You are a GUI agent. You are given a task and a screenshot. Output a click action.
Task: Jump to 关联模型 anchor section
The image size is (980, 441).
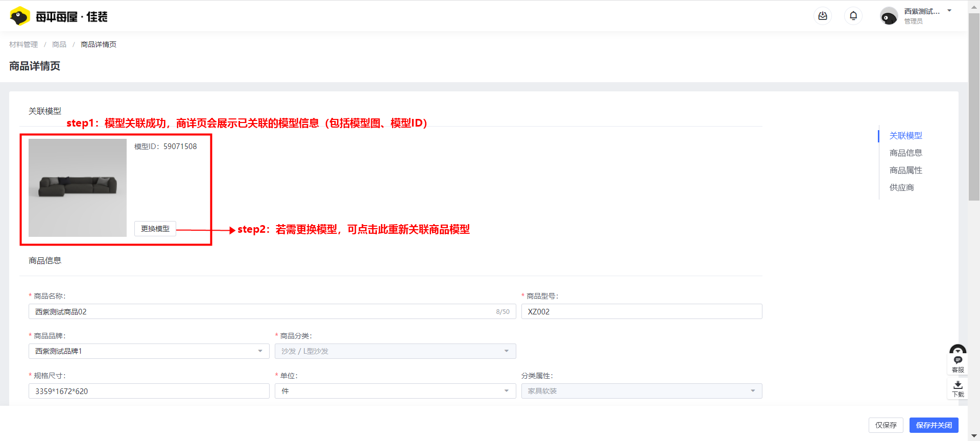(x=905, y=135)
